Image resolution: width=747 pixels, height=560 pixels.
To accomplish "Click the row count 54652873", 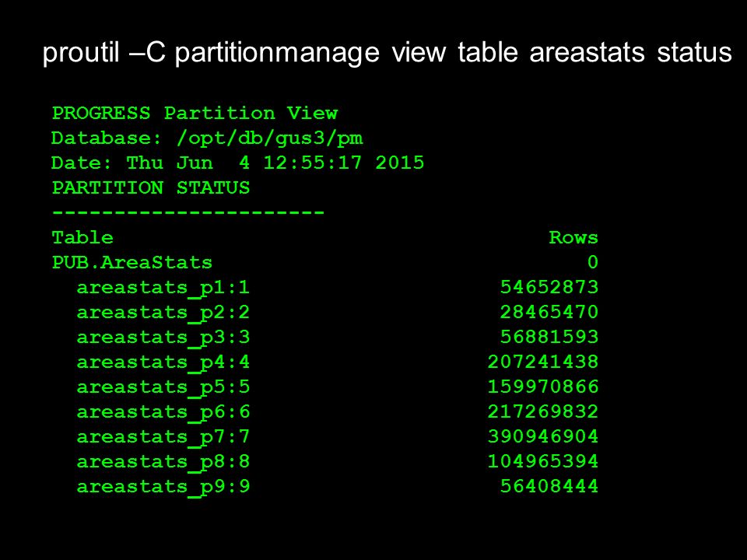I will pos(549,287).
